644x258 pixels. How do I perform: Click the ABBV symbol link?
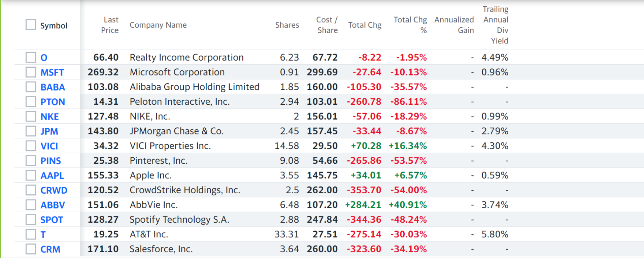click(x=53, y=205)
